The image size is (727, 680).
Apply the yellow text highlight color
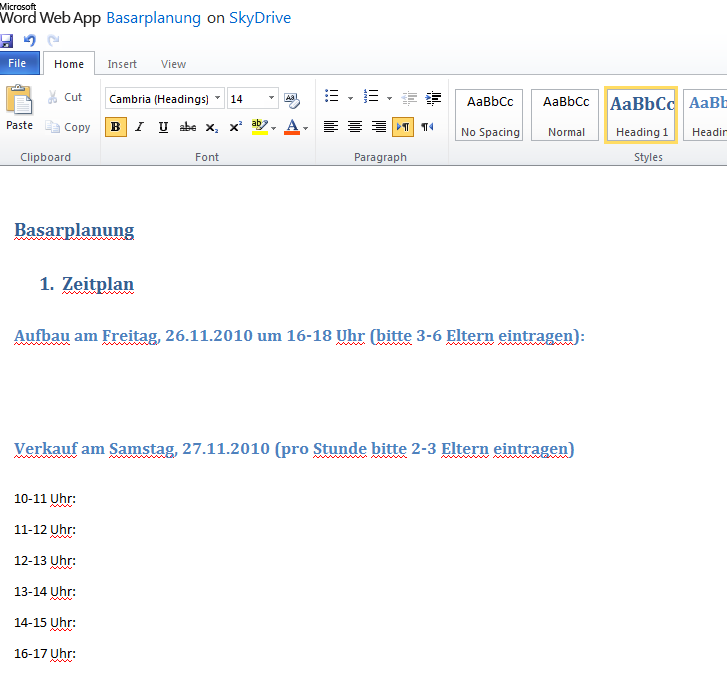click(x=259, y=127)
